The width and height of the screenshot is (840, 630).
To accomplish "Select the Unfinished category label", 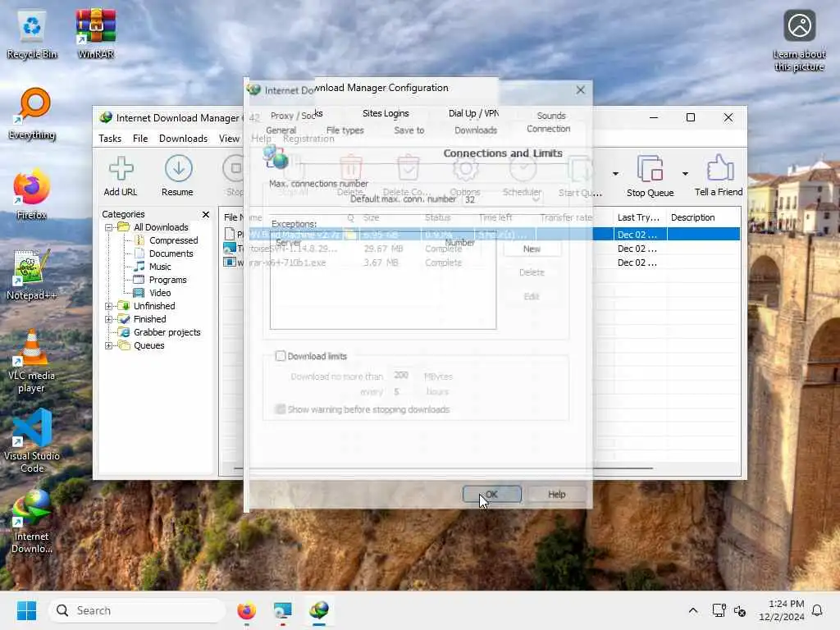I will [154, 306].
